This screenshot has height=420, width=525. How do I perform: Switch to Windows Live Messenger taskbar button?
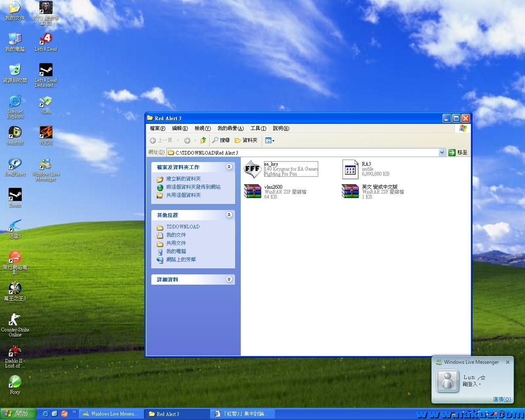click(111, 414)
